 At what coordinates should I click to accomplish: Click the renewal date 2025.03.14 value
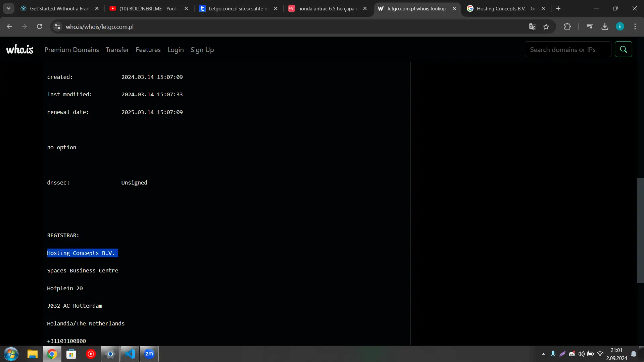[x=152, y=112]
